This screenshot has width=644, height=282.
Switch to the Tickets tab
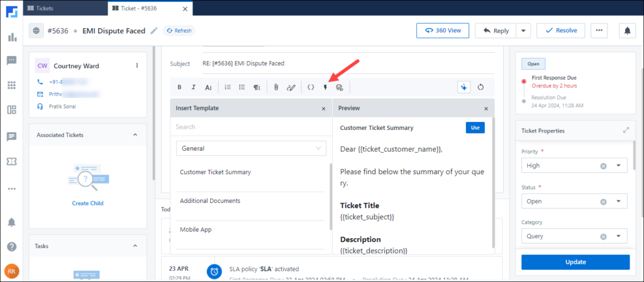65,8
